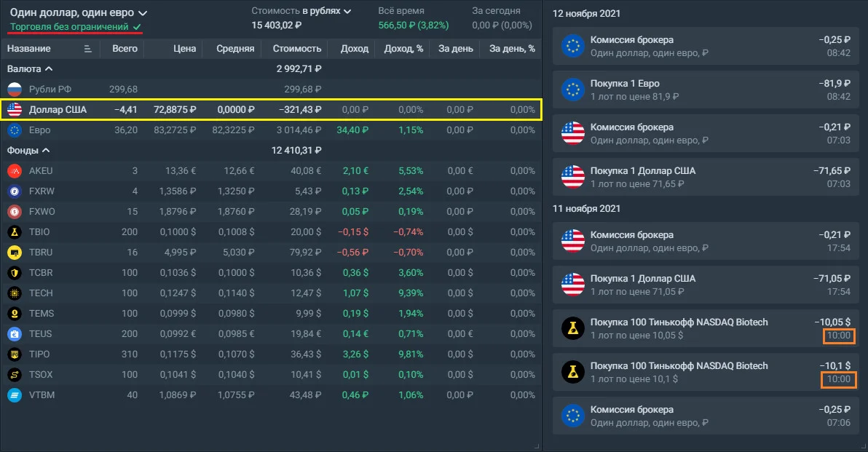Click the TECH ticker name
The height and width of the screenshot is (452, 868).
tap(40, 293)
